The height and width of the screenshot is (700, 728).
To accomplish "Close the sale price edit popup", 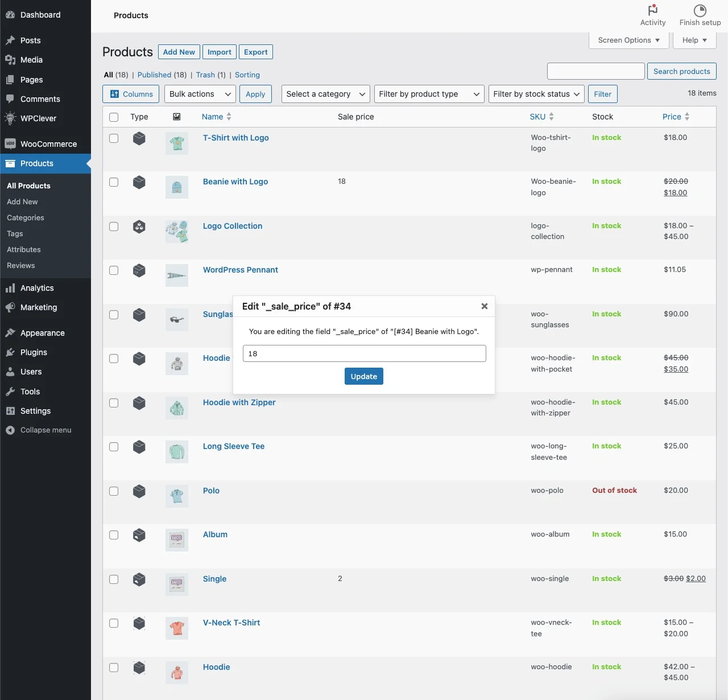I will click(485, 306).
